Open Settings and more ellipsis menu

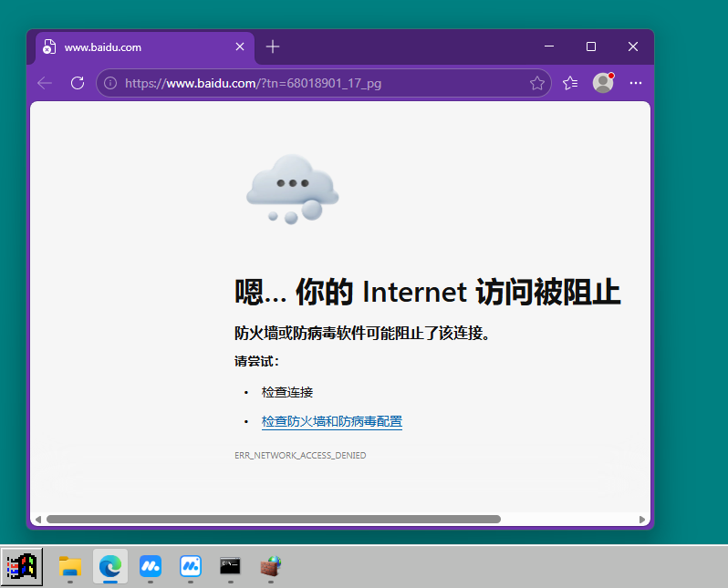point(636,83)
